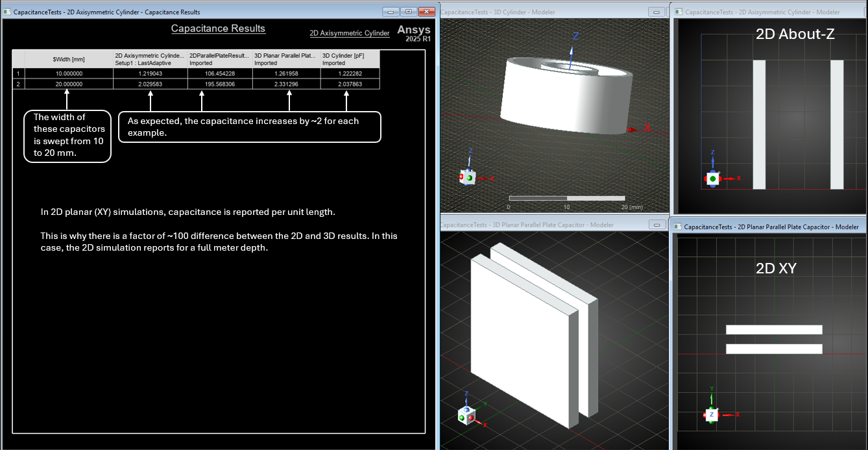Click the underlined Capacitance Results title
868x450 pixels.
218,29
